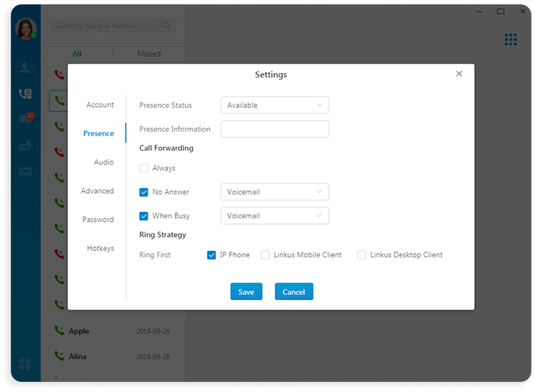The width and height of the screenshot is (535, 392).
Task: Switch to the Audio settings tab
Action: pyautogui.click(x=104, y=163)
